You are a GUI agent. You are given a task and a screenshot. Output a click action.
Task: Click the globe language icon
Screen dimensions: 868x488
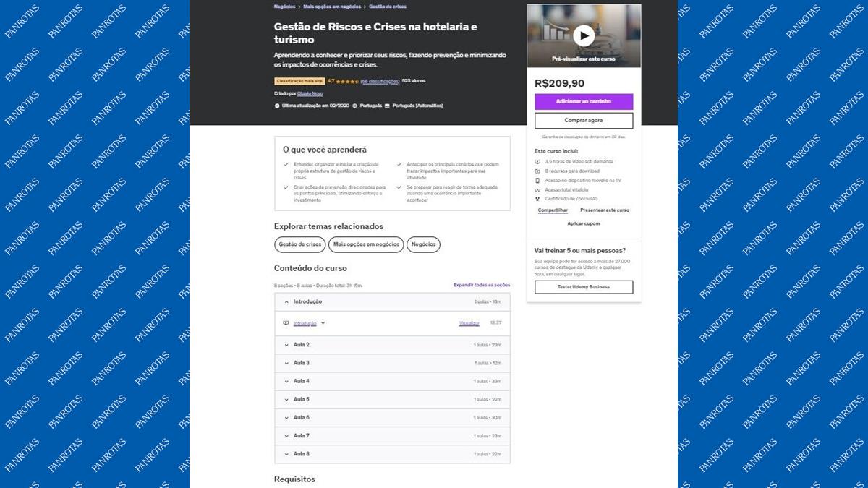pos(354,106)
